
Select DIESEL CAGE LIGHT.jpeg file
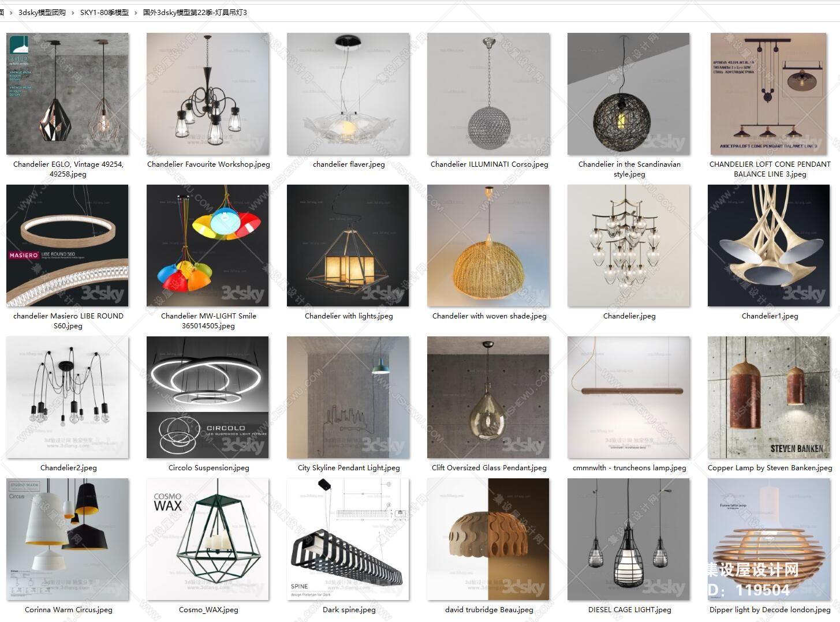point(629,539)
